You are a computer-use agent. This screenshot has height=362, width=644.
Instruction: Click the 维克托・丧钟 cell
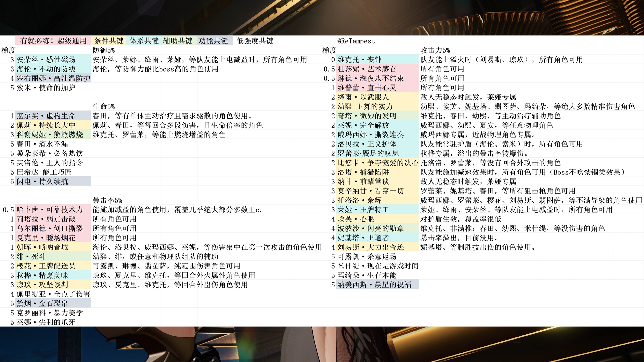(359, 60)
